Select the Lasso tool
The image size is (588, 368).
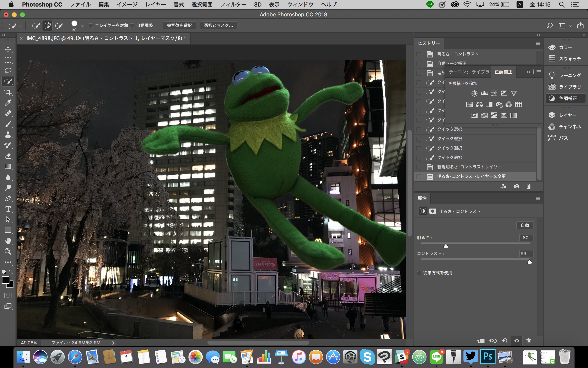pyautogui.click(x=8, y=71)
